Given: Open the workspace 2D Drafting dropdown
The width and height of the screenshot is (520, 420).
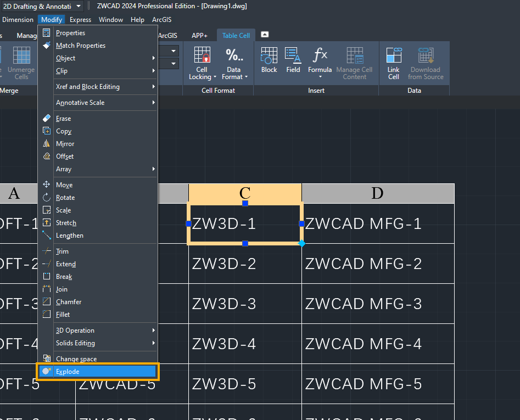Looking at the screenshot, I should (79, 6).
